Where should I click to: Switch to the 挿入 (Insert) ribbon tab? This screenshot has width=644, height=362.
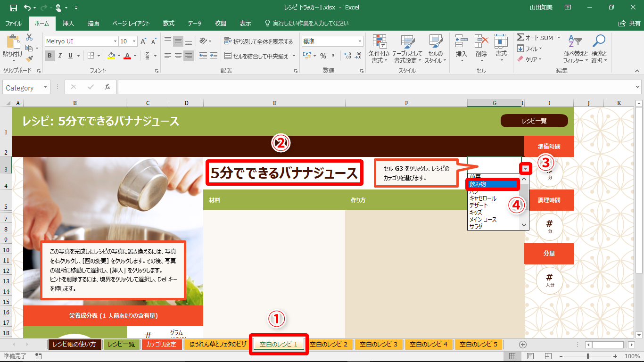tap(68, 23)
